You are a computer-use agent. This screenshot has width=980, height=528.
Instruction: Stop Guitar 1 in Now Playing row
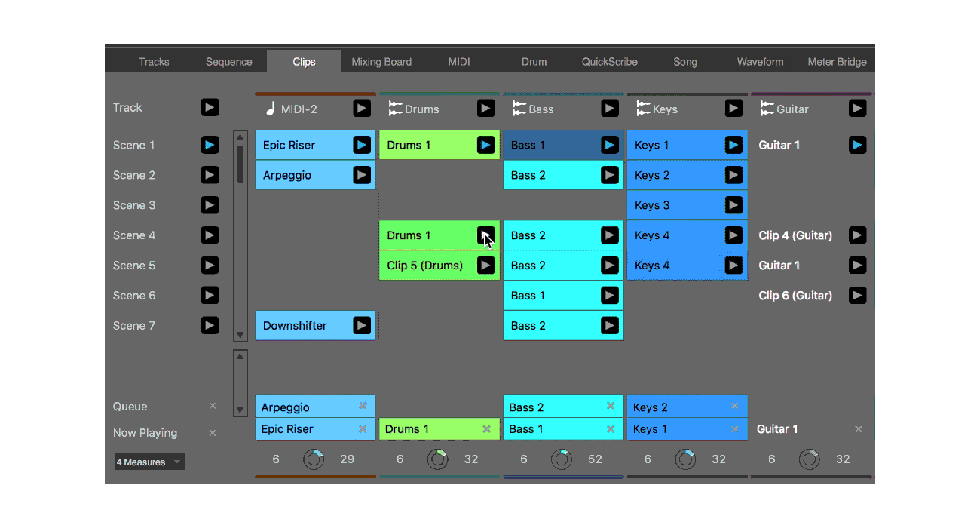858,428
